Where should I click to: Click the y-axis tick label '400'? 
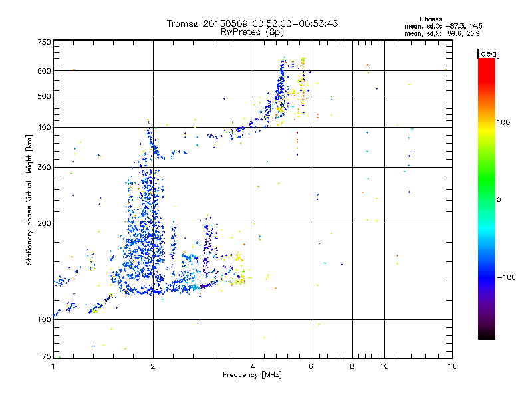point(44,128)
